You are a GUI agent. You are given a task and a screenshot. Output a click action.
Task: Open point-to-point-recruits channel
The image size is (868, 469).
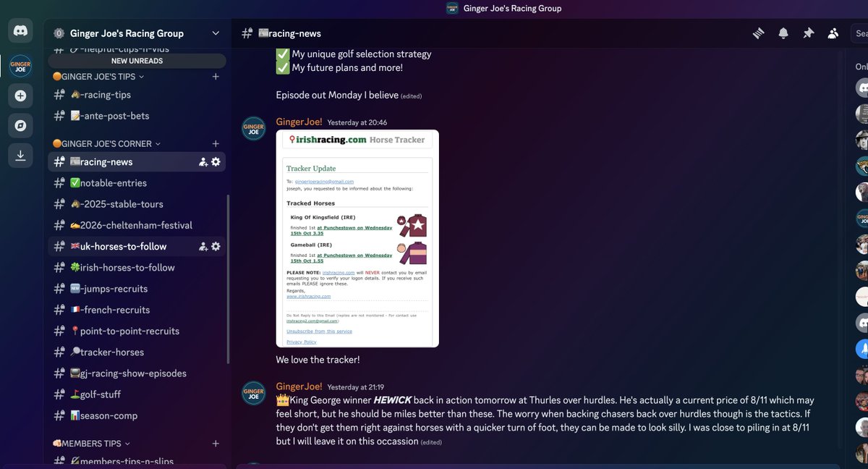tap(137, 331)
